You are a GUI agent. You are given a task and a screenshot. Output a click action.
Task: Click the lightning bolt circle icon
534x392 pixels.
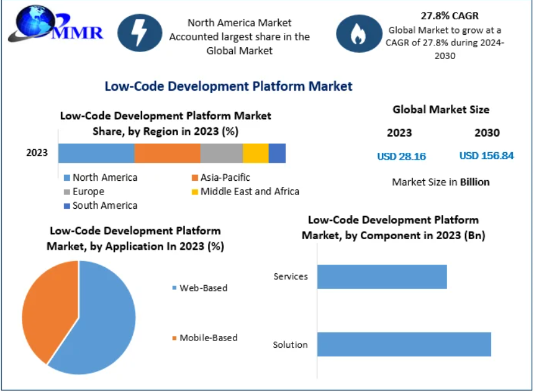pyautogui.click(x=140, y=32)
